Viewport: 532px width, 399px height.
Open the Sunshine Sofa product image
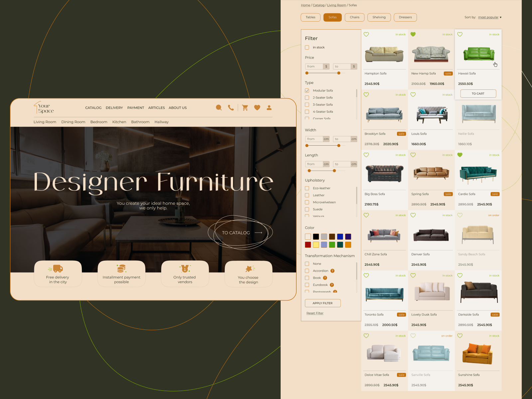[478, 354]
